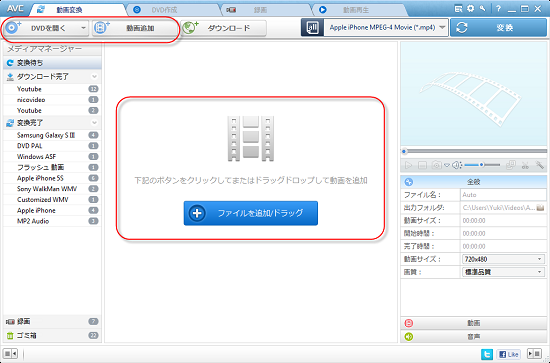
Task: Click the key registration icon
Action: coord(483,9)
